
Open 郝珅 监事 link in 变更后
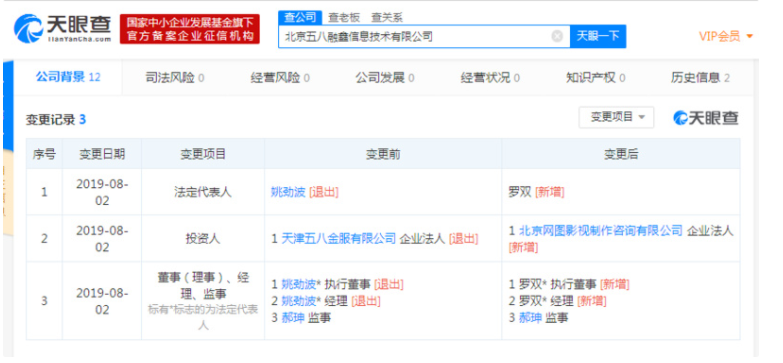pyautogui.click(x=530, y=318)
